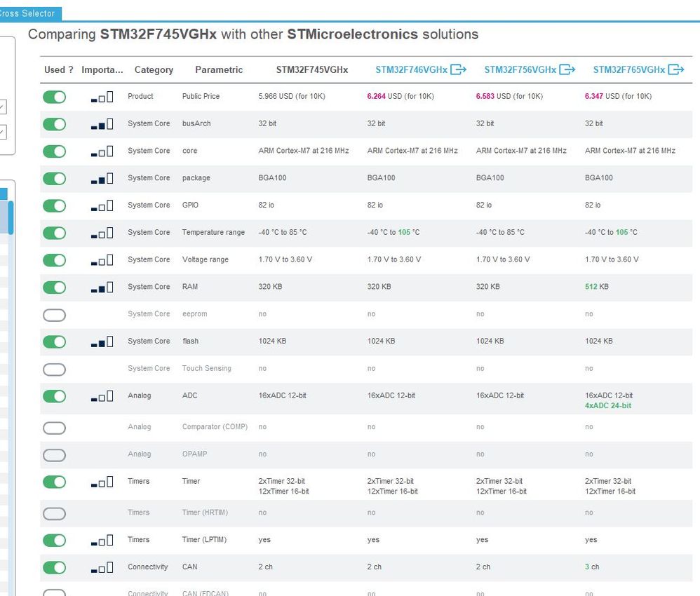Image resolution: width=700 pixels, height=596 pixels.
Task: Toggle Used switch for busArch
Action: tap(55, 124)
